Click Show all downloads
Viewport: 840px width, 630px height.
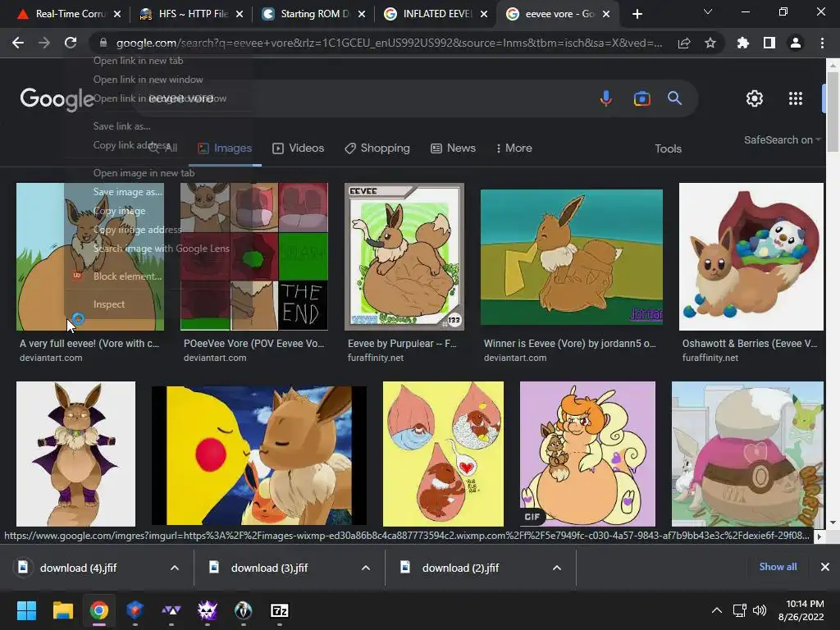[778, 567]
